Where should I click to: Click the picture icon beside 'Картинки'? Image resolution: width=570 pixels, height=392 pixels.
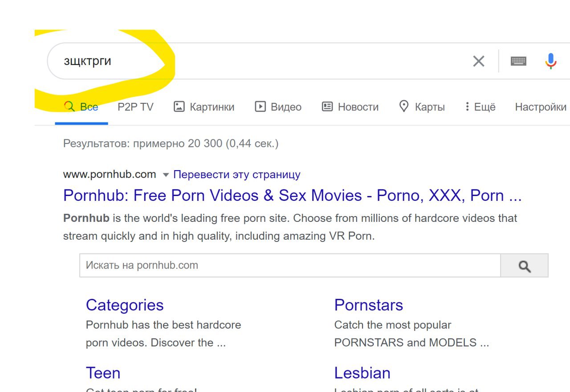179,106
